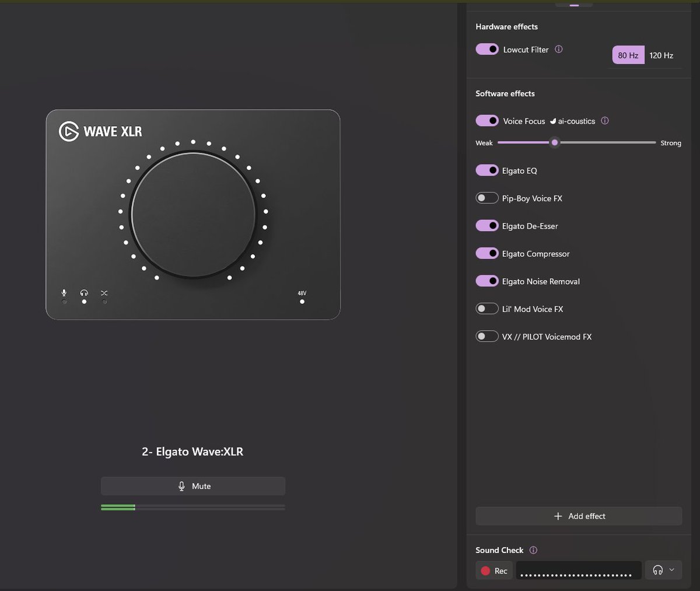
Task: Enable VX // PILOT Voicemod FX switch
Action: [487, 337]
